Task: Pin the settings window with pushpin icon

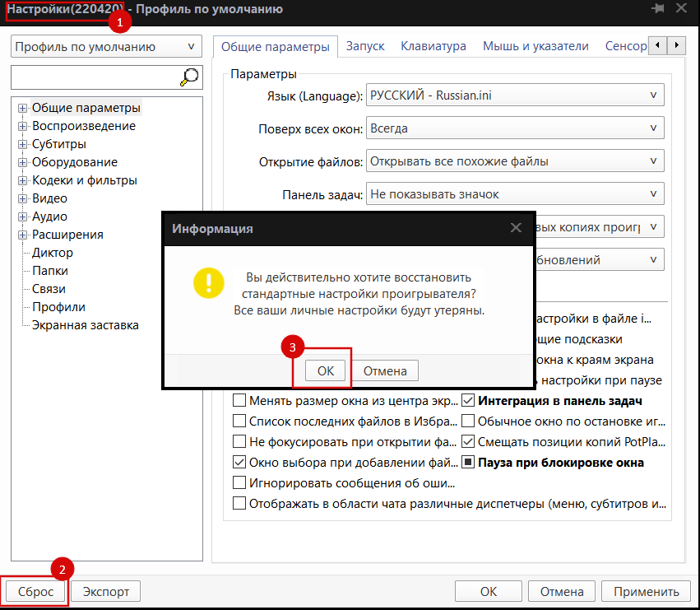Action: 657,9
